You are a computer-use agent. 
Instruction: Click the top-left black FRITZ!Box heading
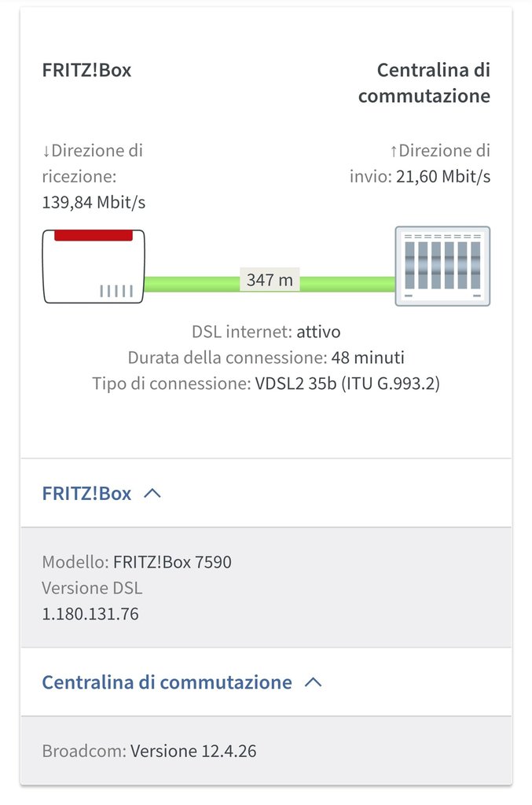pos(86,70)
